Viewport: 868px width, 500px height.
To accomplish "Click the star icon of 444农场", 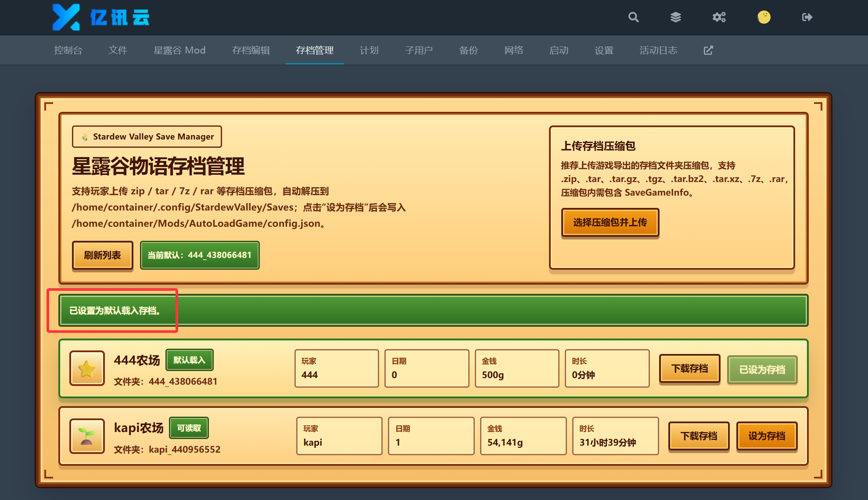I will click(87, 368).
